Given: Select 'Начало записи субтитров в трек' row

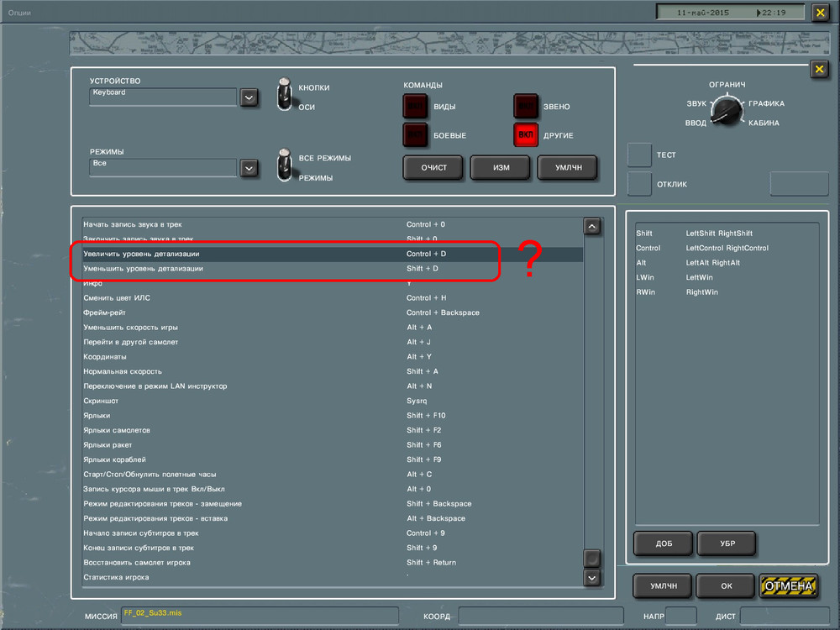Looking at the screenshot, I should point(332,533).
